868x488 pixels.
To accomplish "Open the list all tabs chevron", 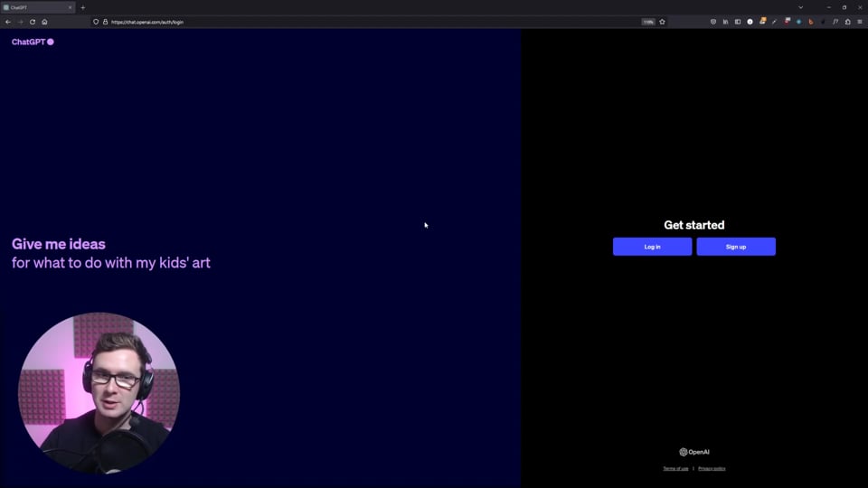I will (800, 8).
